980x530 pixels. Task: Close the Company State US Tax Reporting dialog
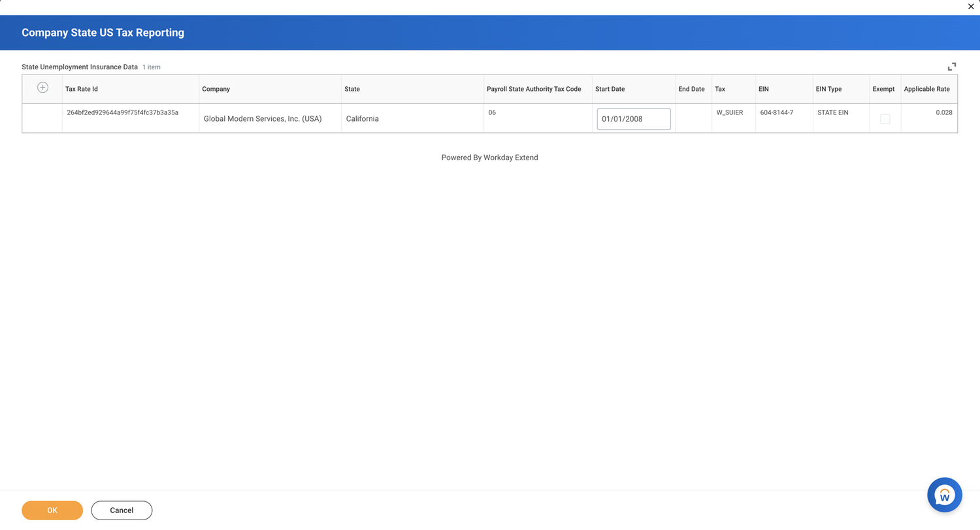971,7
